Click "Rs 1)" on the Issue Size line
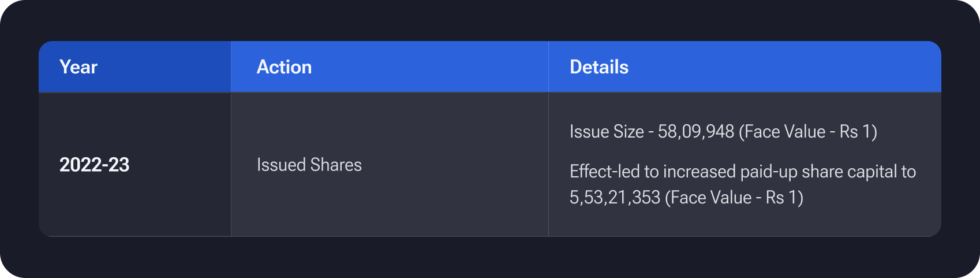This screenshot has width=980, height=278. [x=858, y=132]
